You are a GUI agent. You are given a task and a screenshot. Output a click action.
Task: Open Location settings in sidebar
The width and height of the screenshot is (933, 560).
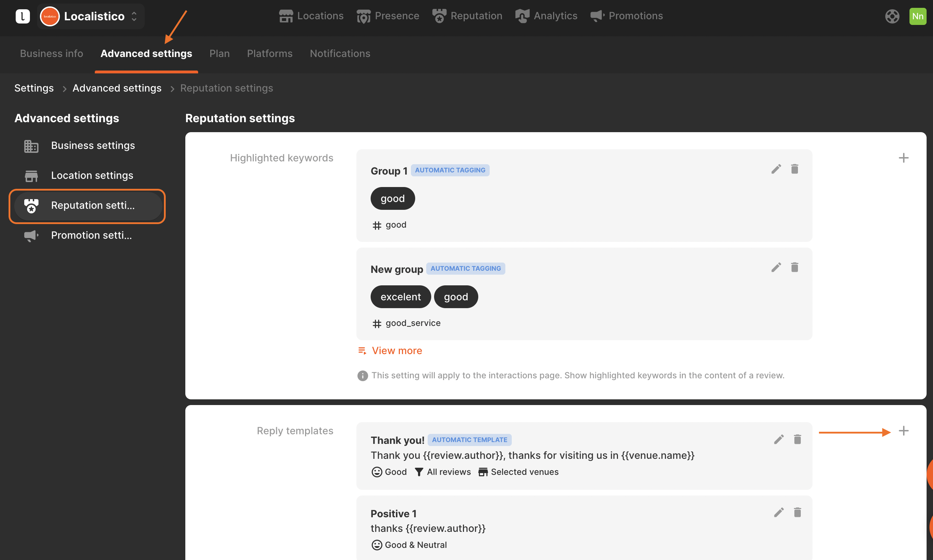[88, 176]
